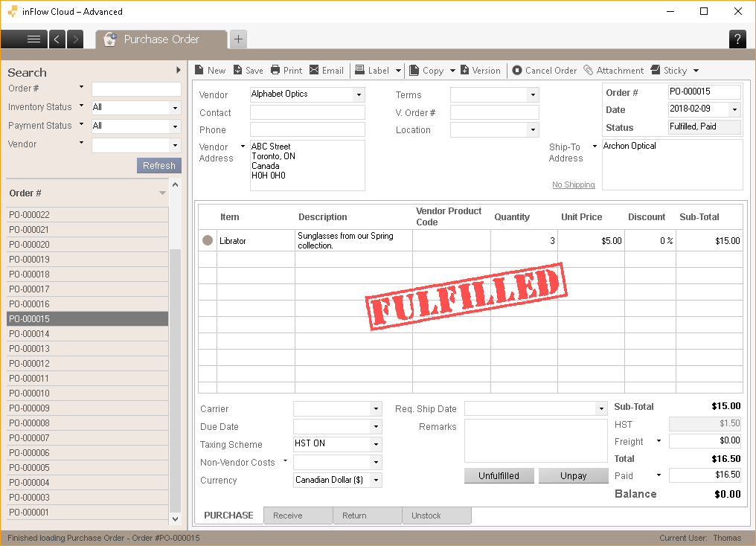Click the No Shipping link
756x546 pixels.
573,184
